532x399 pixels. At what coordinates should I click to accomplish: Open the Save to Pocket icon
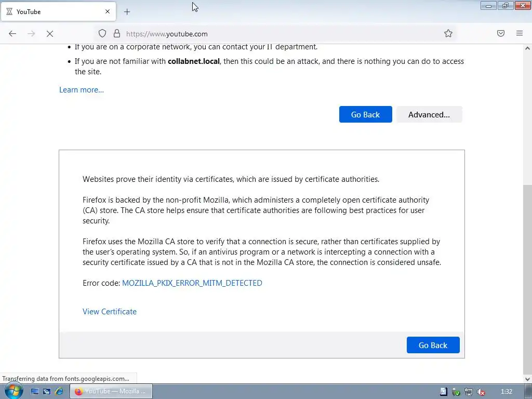[501, 33]
